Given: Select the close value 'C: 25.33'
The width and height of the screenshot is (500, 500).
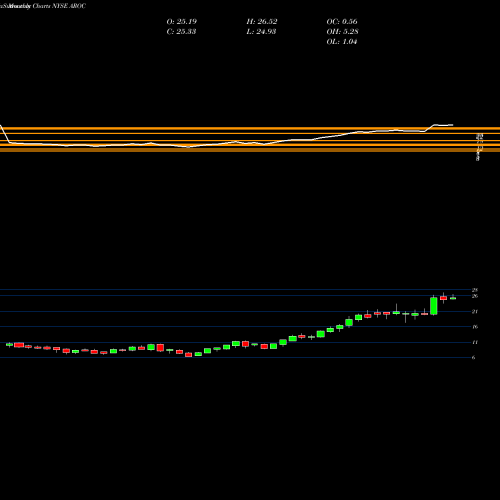Looking at the screenshot, I should coord(181,32).
